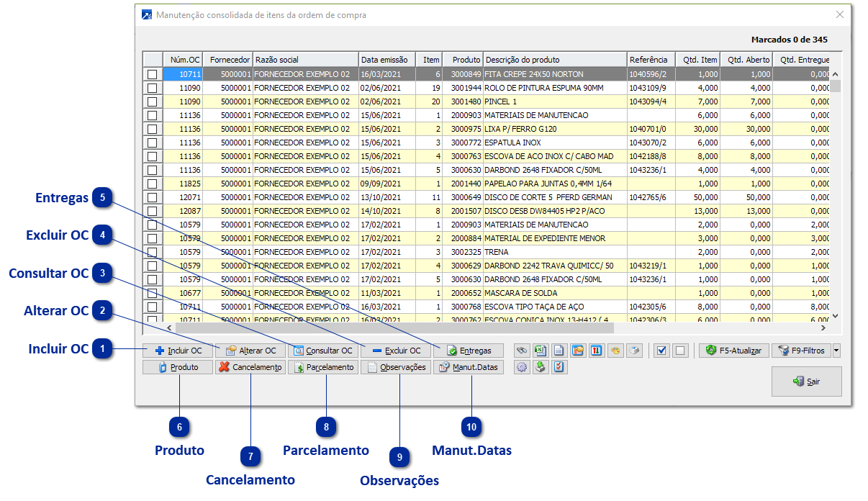868x501 pixels.
Task: Expand the dropdown arrow next to F9-Filtros
Action: click(x=836, y=351)
